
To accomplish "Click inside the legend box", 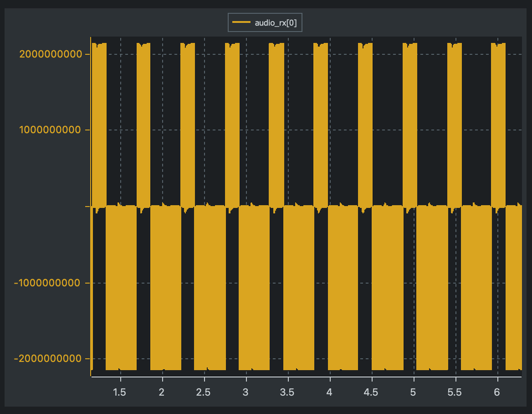I will pos(265,22).
